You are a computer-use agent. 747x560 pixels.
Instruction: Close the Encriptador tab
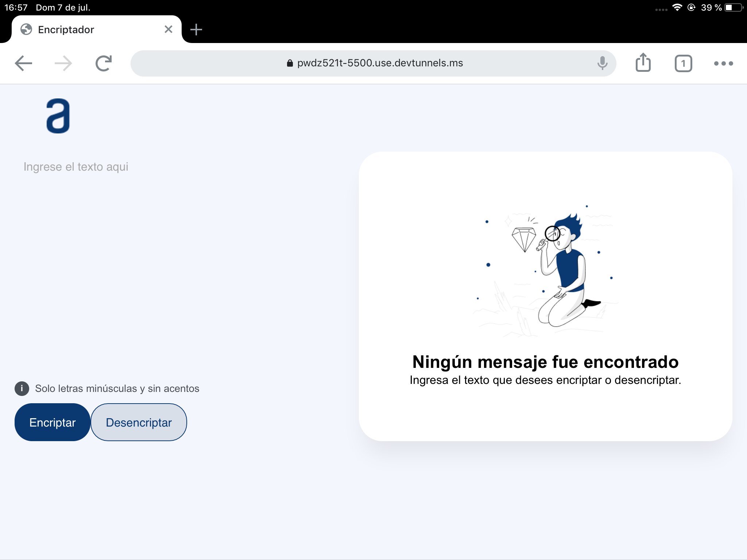168,29
